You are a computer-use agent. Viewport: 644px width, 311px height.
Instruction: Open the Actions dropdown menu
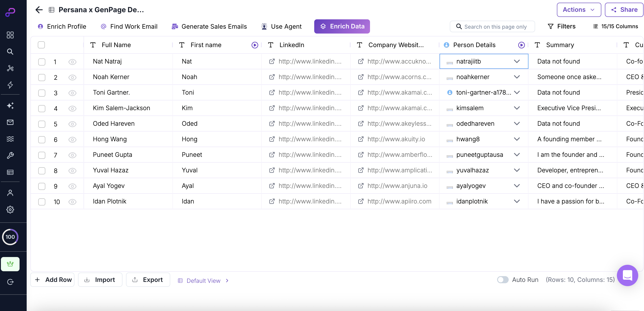[x=578, y=10]
